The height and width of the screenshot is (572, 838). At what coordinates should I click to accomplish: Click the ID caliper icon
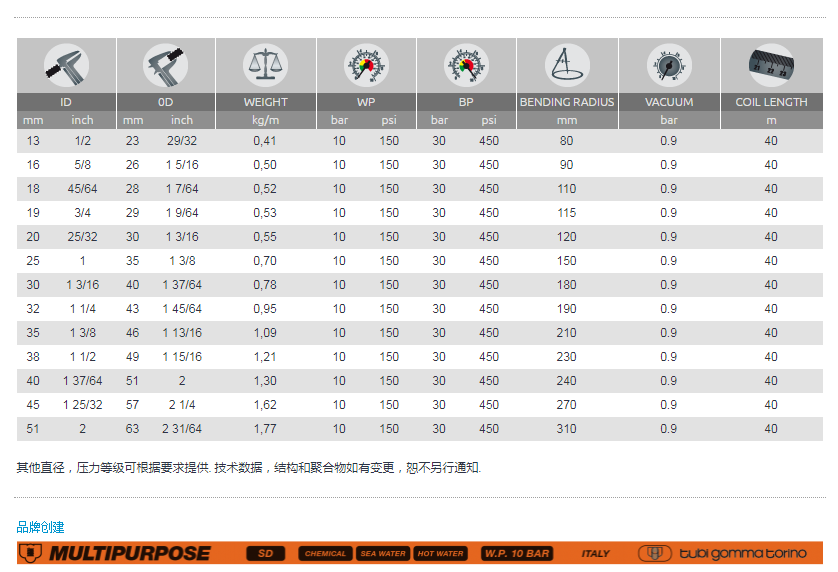[x=66, y=65]
